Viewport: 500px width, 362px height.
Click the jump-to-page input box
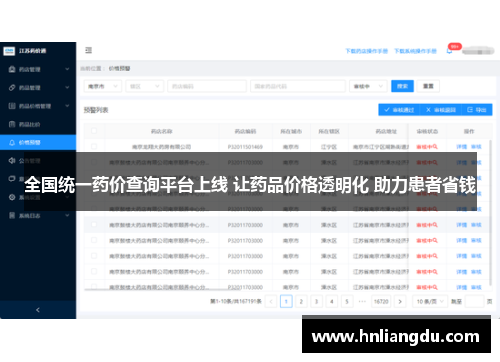point(474,302)
